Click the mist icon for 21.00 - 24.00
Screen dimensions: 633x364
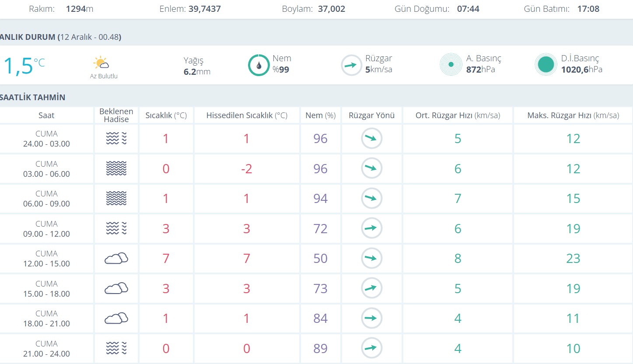116,348
